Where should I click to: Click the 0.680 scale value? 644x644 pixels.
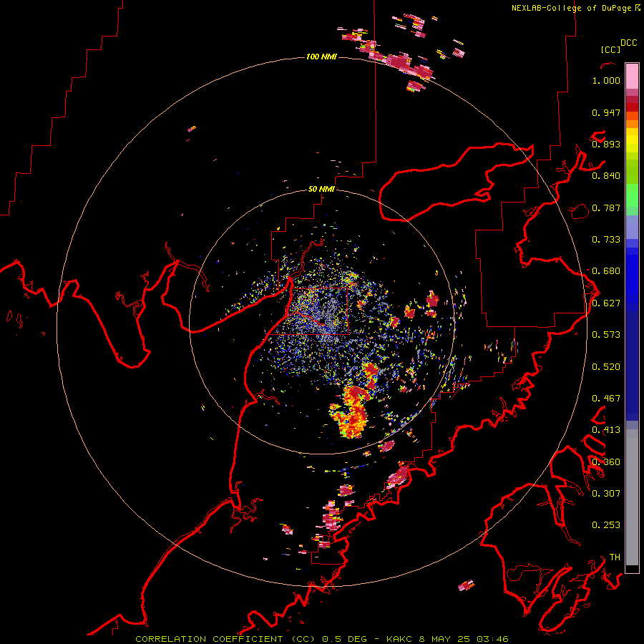point(606,271)
